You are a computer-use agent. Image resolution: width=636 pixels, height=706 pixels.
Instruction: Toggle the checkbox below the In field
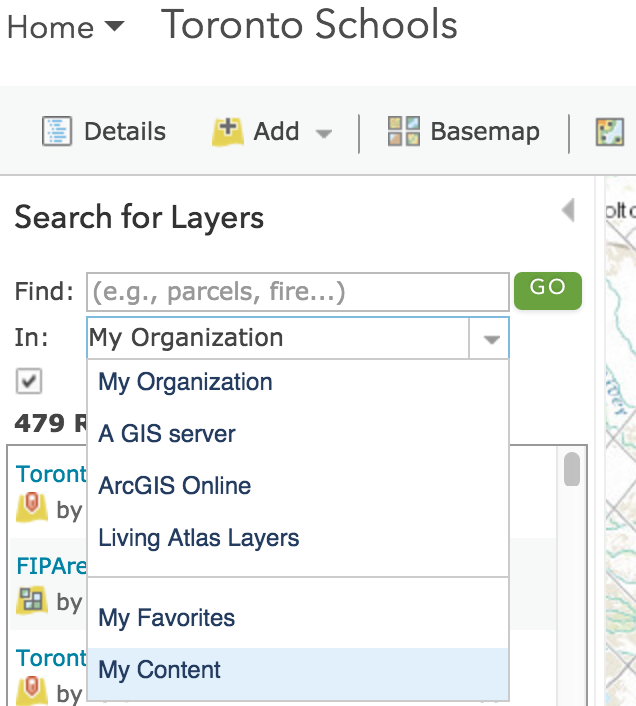[29, 381]
